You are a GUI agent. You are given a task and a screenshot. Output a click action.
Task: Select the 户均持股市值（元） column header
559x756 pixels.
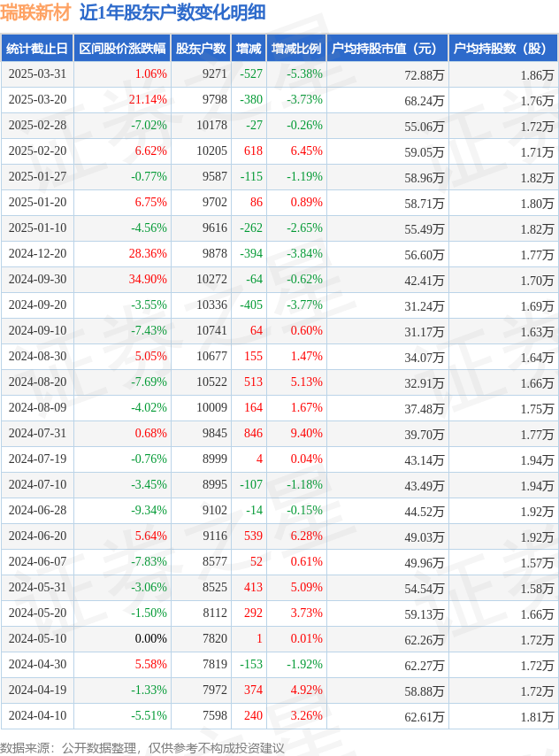point(387,48)
